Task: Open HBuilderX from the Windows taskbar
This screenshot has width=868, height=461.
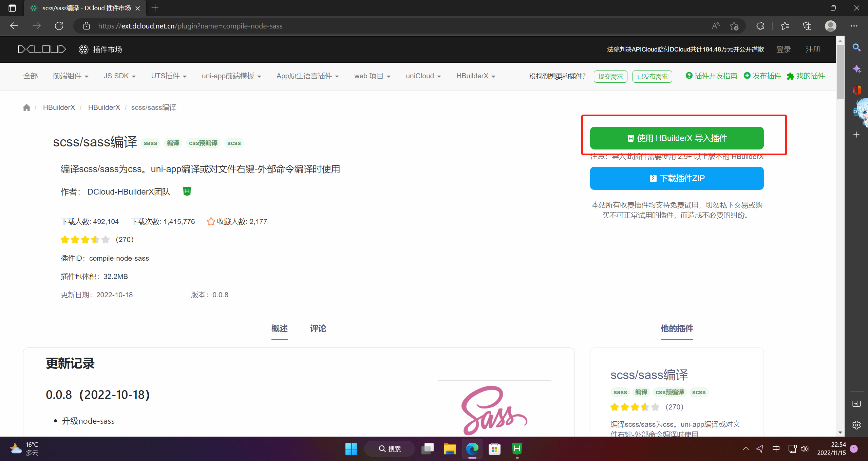Action: coord(517,449)
